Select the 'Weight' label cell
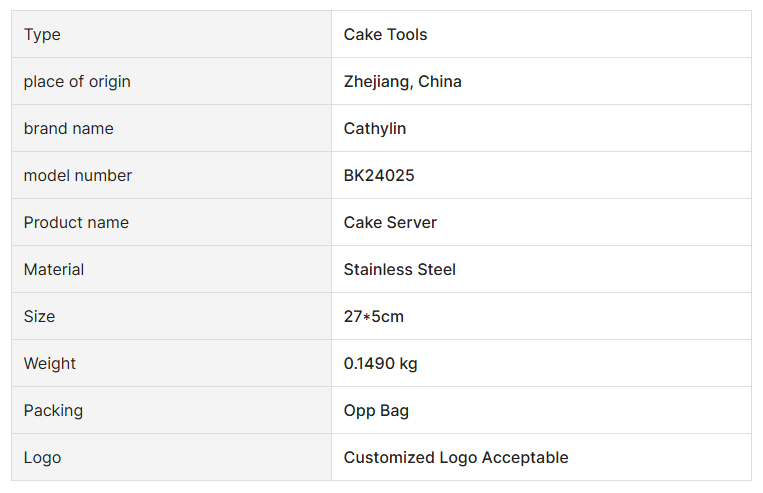This screenshot has height=493, width=763. 50,364
